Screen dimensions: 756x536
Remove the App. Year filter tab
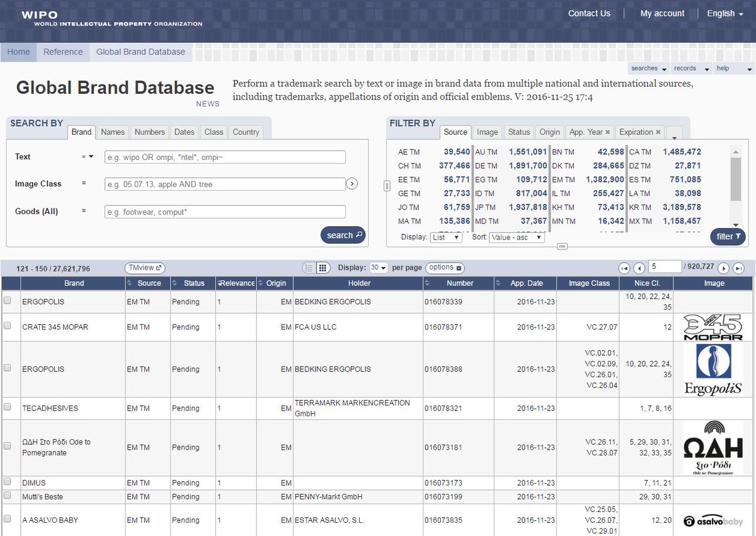pos(607,132)
